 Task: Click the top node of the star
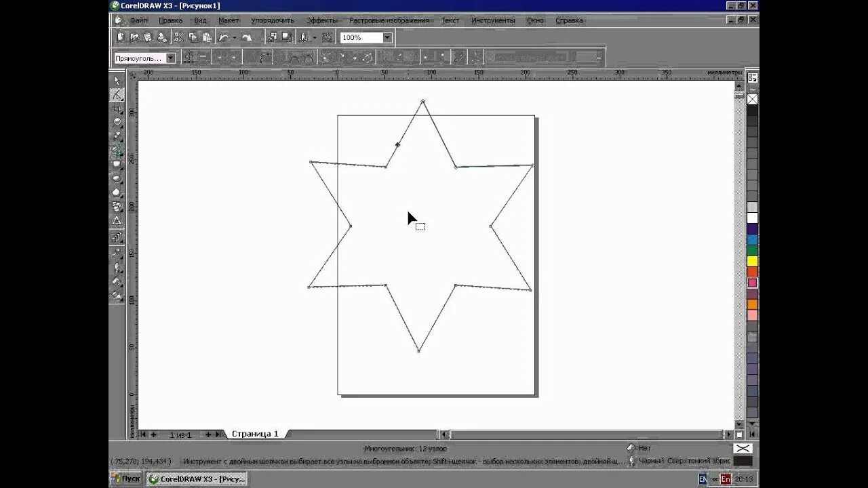(422, 102)
